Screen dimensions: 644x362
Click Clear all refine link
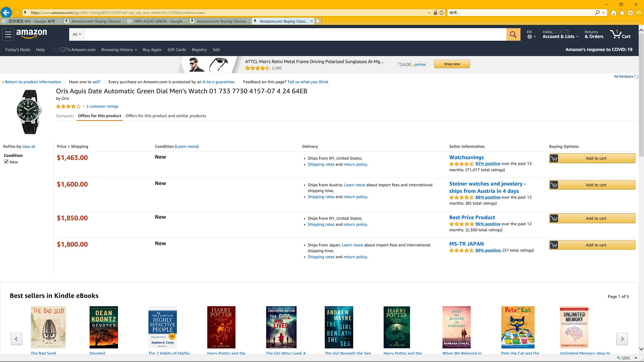(29, 147)
